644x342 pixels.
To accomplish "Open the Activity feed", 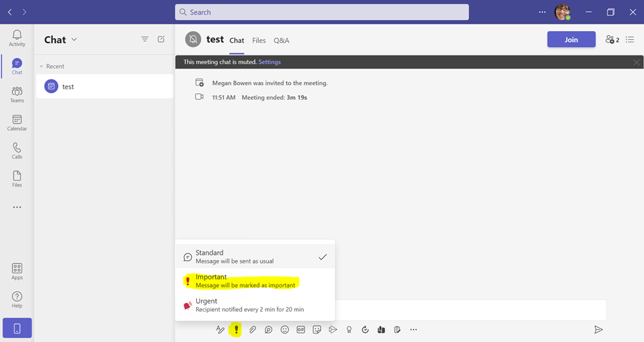I will (x=17, y=38).
